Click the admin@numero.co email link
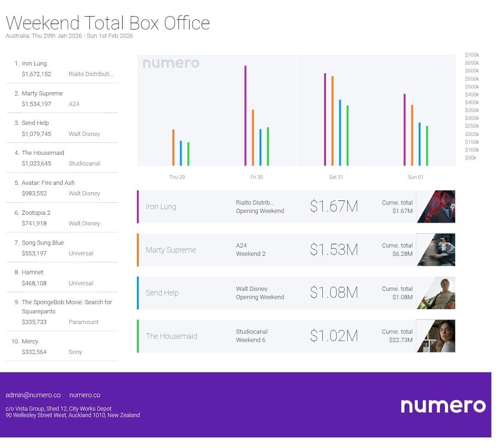Image resolution: width=498 pixels, height=448 pixels. (x=33, y=395)
